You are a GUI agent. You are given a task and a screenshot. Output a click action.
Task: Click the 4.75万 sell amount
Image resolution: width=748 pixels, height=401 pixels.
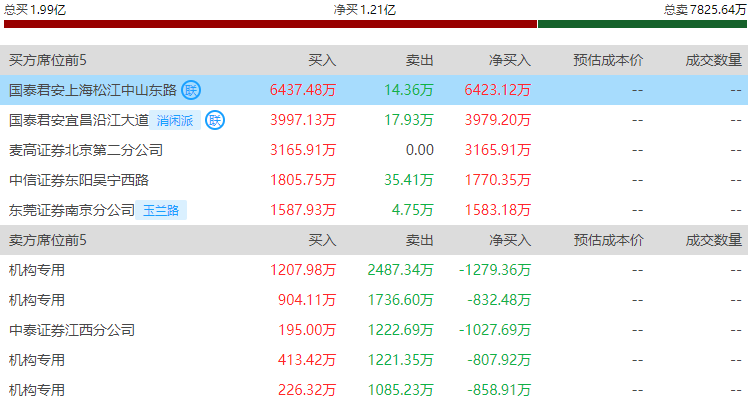(413, 210)
